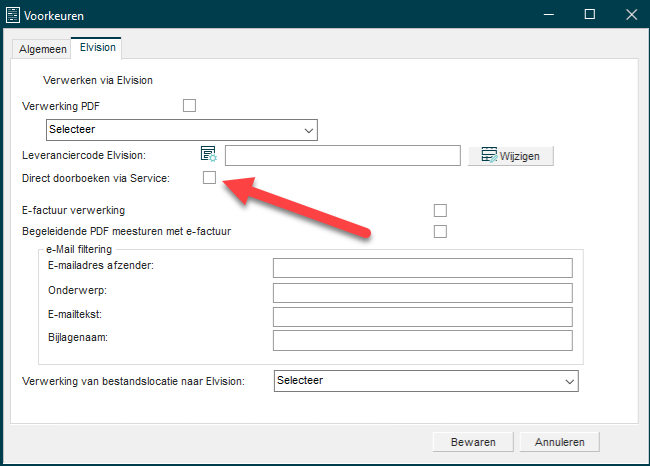
Task: Click the E-mailadres afzender input field
Action: [x=421, y=267]
